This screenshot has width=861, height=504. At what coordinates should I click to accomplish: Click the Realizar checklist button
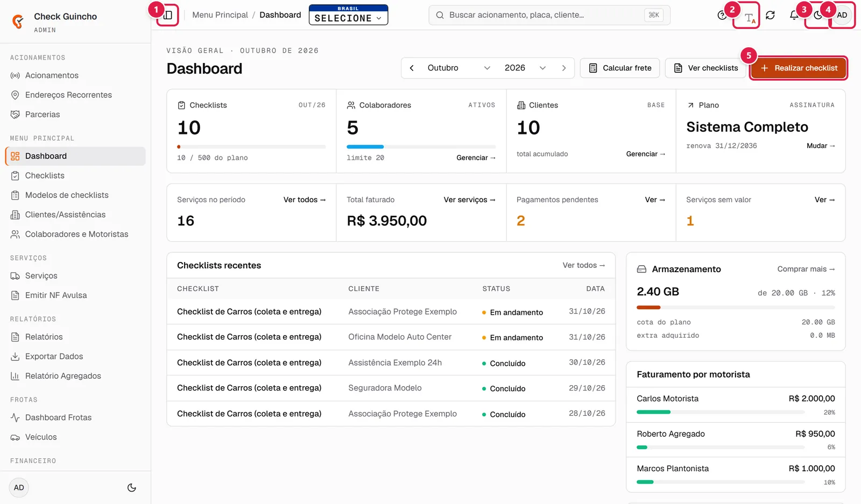point(799,68)
